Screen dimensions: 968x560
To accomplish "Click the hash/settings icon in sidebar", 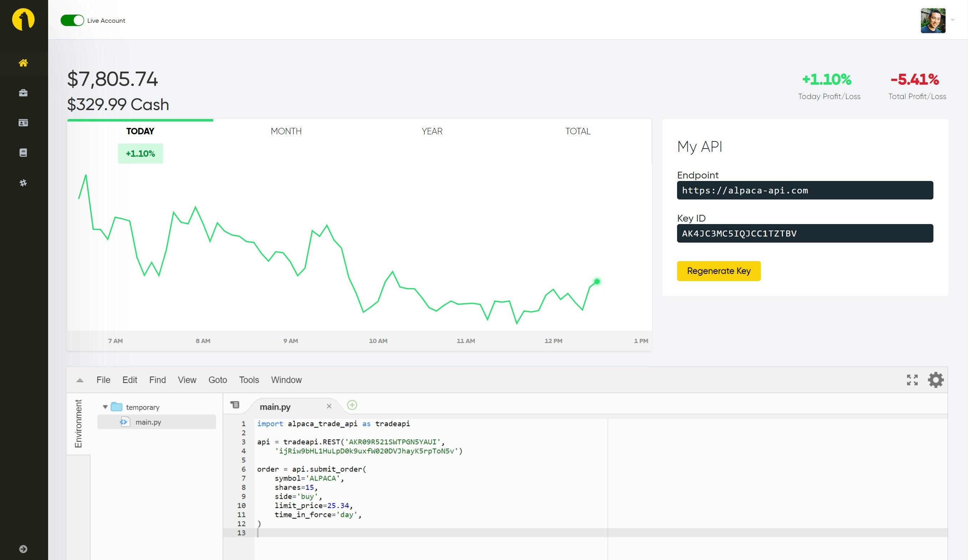I will [24, 183].
